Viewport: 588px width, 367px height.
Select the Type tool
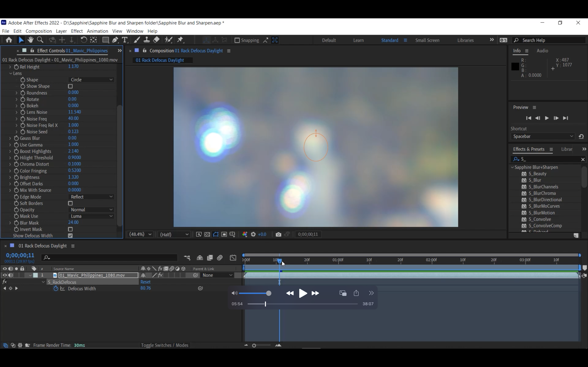coord(125,40)
